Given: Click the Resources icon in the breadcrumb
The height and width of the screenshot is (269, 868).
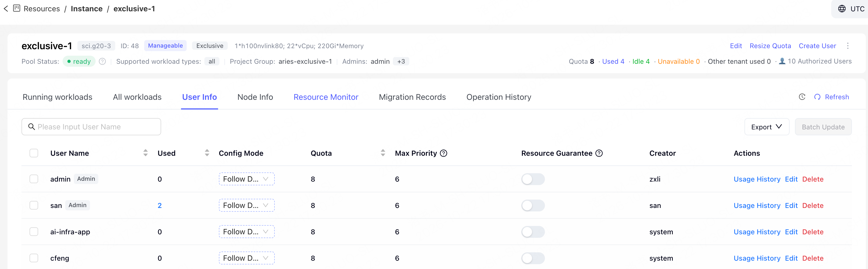Looking at the screenshot, I should (x=16, y=8).
